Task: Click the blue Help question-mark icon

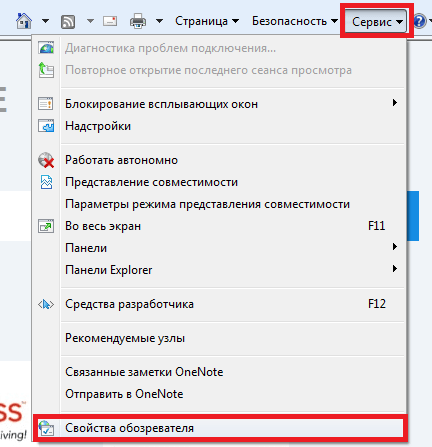Action: 419,21
